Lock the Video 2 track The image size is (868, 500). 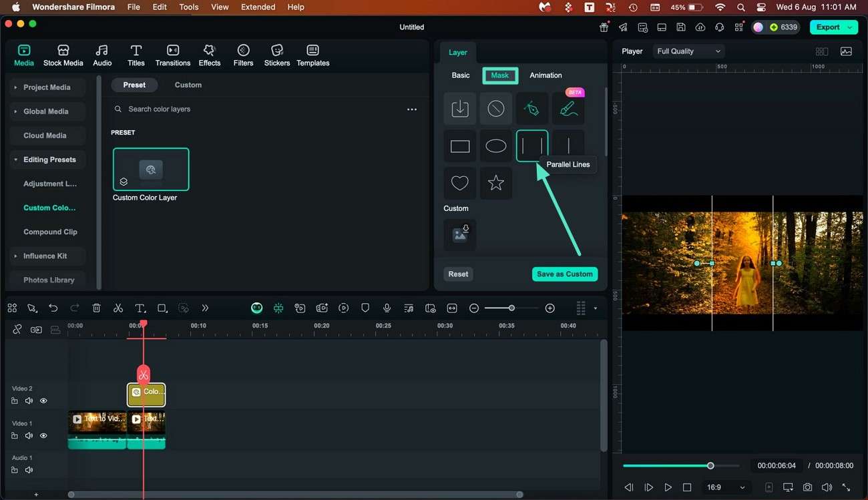pyautogui.click(x=15, y=401)
